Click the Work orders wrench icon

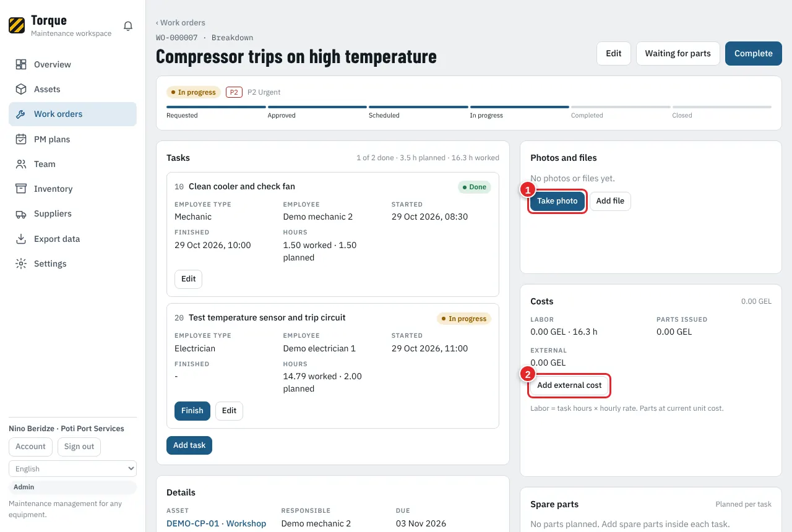[21, 114]
